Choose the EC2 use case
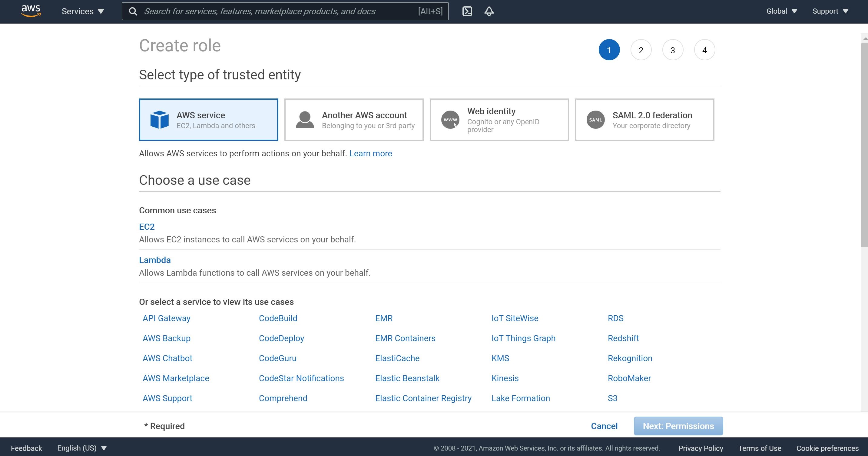This screenshot has height=456, width=868. coord(147,226)
